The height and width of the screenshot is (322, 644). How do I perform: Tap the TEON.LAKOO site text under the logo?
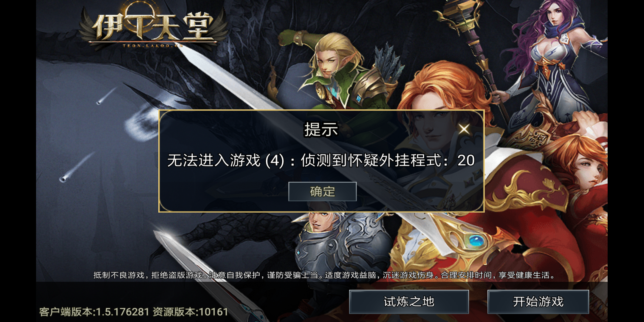tap(152, 46)
